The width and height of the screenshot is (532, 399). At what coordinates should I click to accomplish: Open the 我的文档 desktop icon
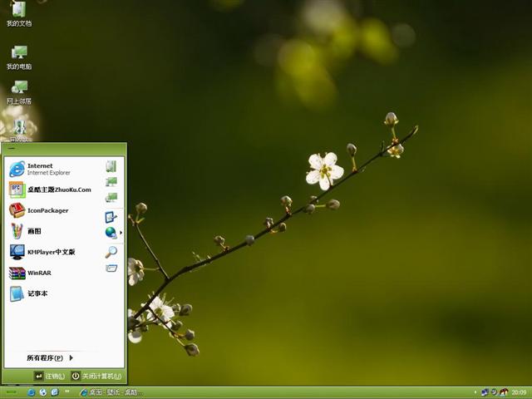click(x=19, y=14)
